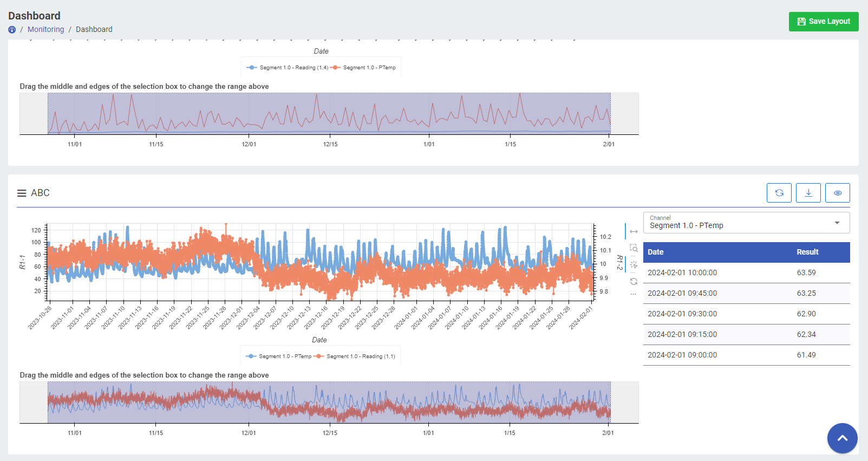Click the ABC range selection box middle
The image size is (868, 461).
(329, 402)
